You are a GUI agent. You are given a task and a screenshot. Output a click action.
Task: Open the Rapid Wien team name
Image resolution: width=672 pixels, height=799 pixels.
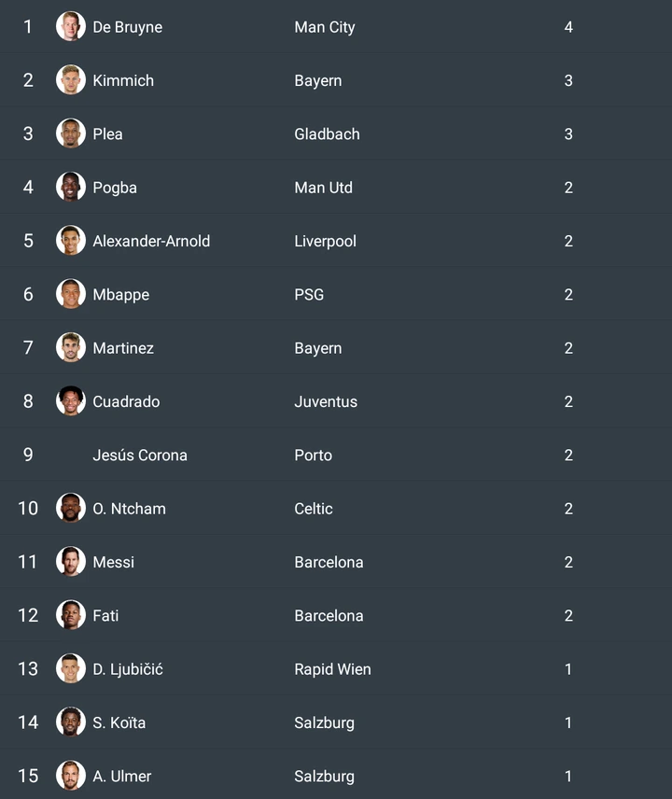pyautogui.click(x=332, y=669)
